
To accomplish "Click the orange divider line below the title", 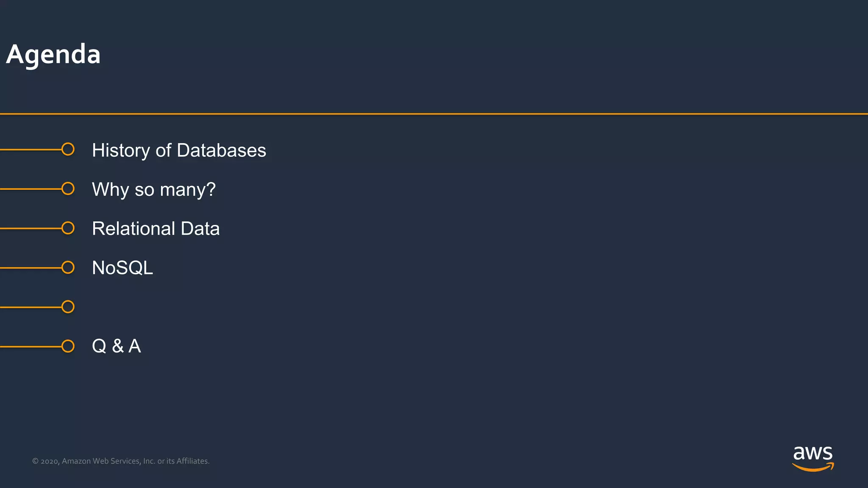I will [434, 114].
